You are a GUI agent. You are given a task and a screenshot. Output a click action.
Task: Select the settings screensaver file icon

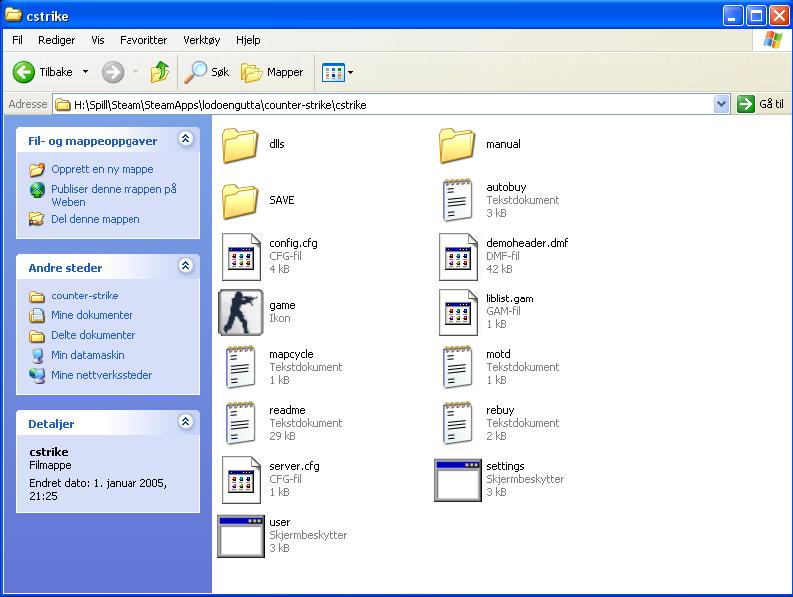click(457, 479)
